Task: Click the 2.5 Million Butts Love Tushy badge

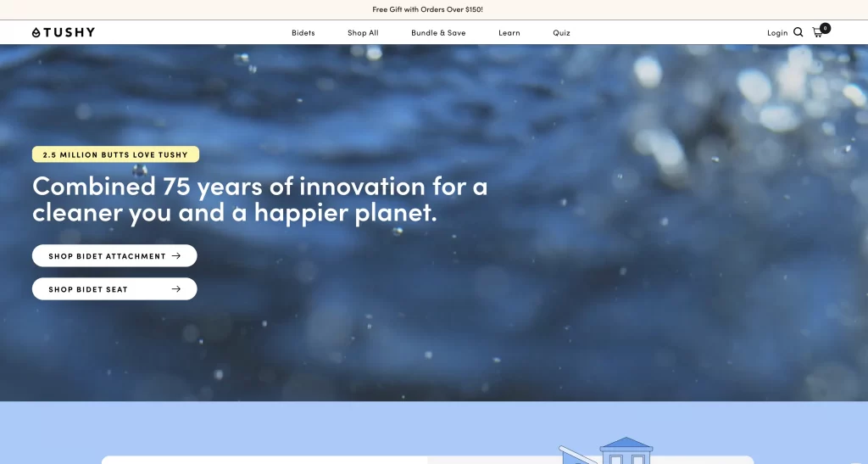Action: coord(115,154)
